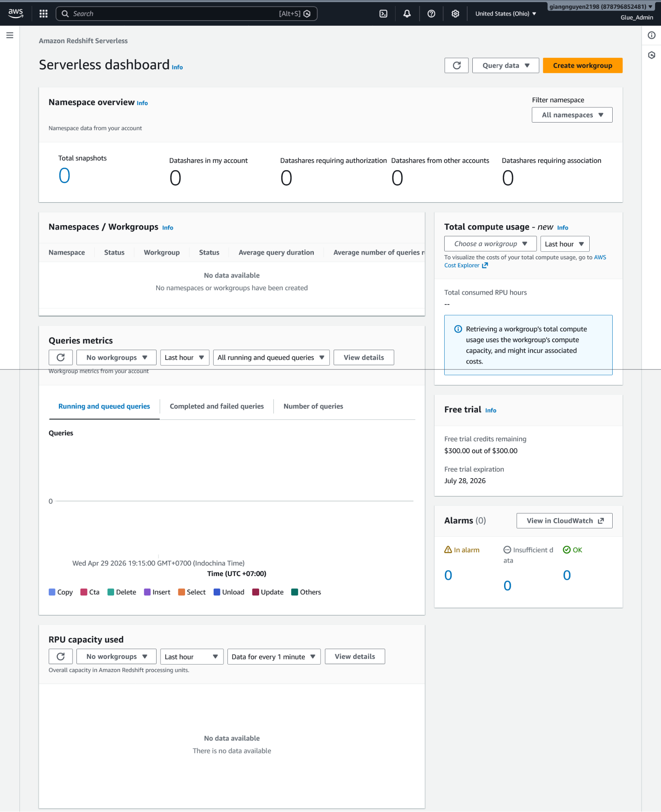The image size is (661, 812).
Task: Click the Copy legend color swatch
Action: coord(52,592)
